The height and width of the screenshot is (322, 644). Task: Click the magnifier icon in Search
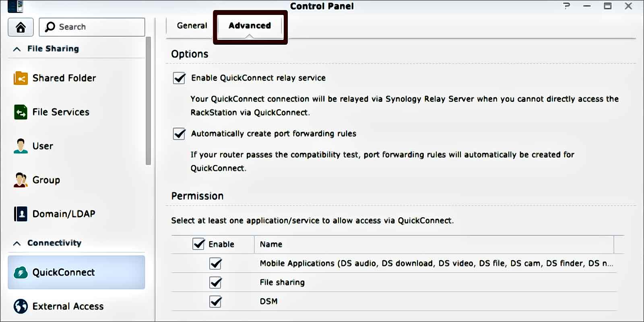pyautogui.click(x=50, y=27)
